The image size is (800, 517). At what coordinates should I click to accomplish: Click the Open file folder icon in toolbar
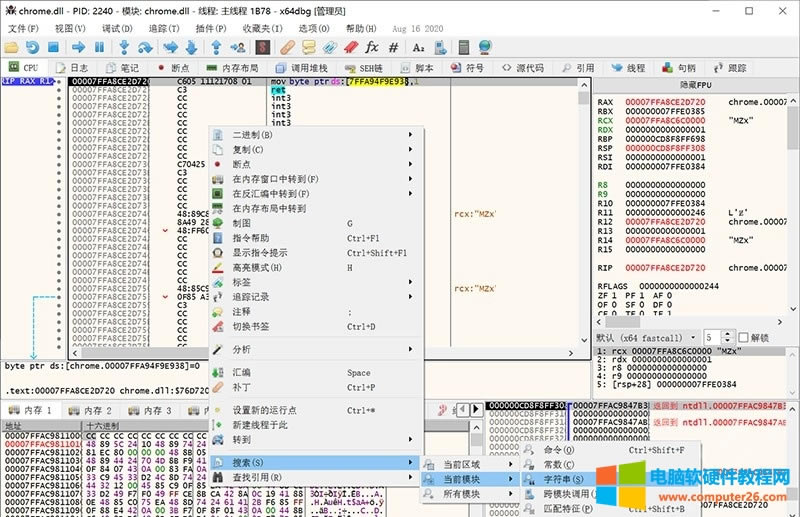tap(13, 47)
